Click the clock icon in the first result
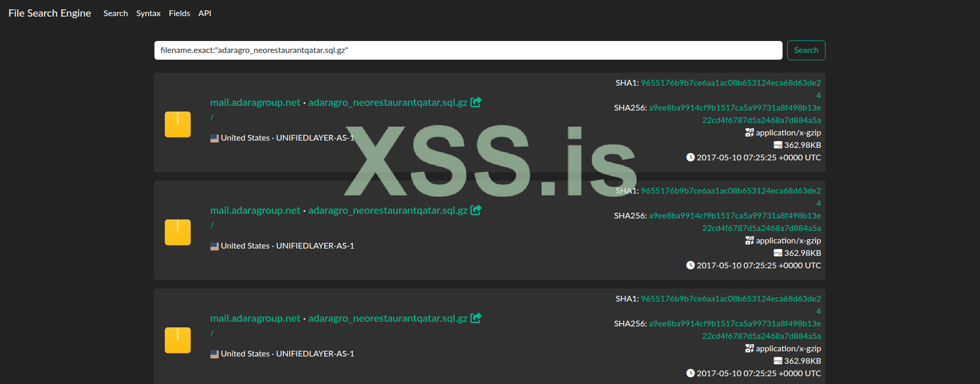This screenshot has height=384, width=980. coord(690,157)
